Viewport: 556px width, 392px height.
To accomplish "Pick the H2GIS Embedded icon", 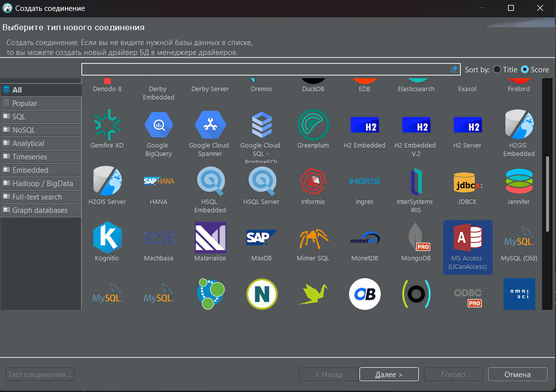I will 519,125.
